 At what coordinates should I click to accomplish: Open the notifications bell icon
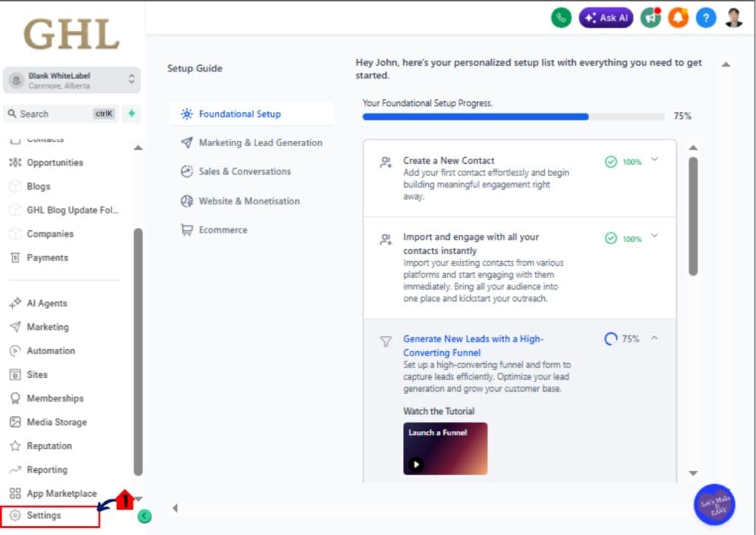[x=678, y=17]
